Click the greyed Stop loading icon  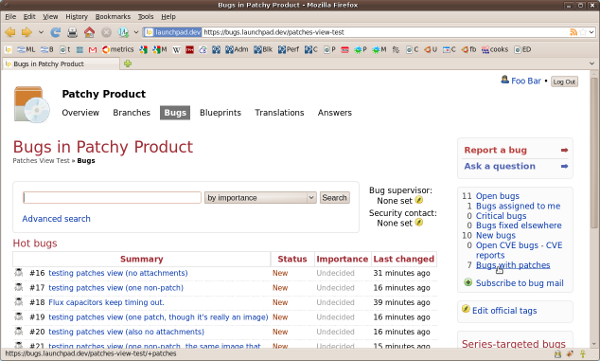pyautogui.click(x=106, y=33)
